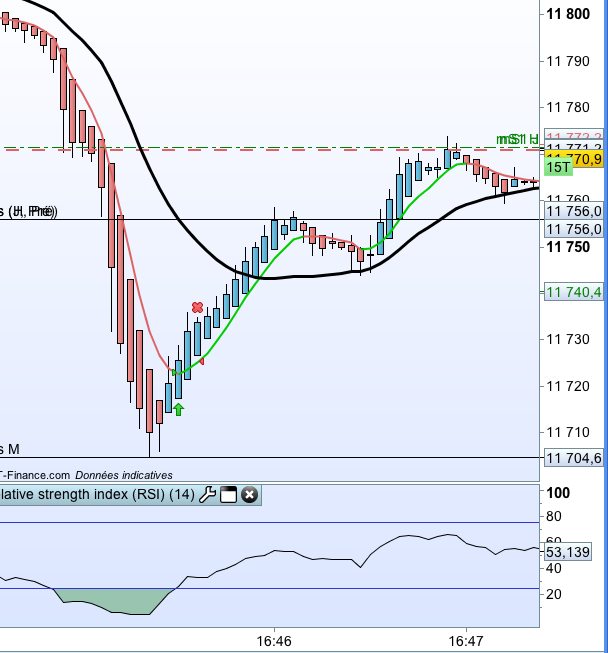Click the 11 790 price axis label

pyautogui.click(x=568, y=62)
